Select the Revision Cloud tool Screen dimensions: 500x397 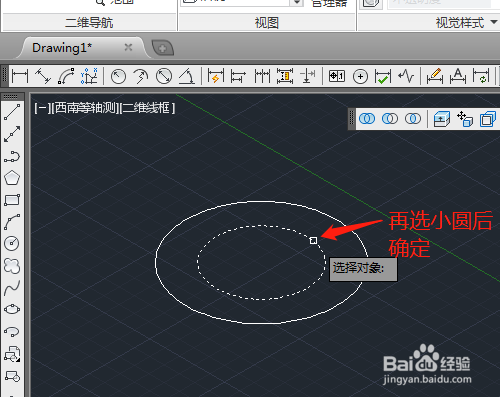tap(12, 266)
